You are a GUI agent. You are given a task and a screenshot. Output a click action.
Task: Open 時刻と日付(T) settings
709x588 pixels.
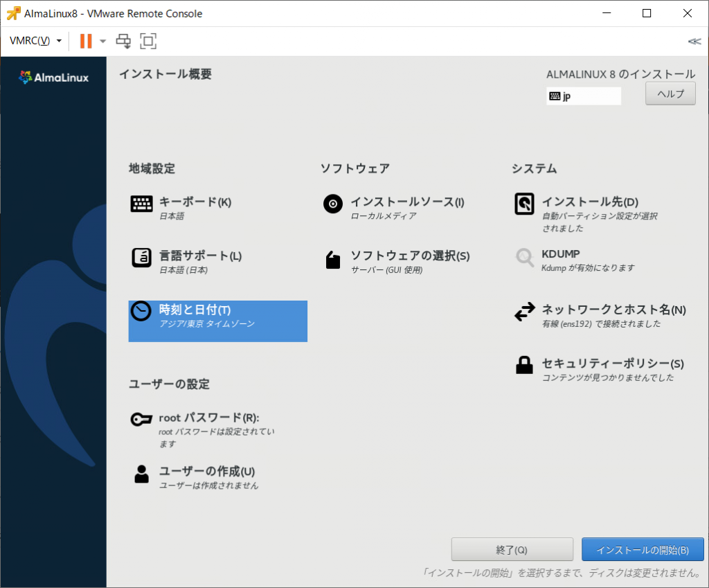click(x=218, y=321)
